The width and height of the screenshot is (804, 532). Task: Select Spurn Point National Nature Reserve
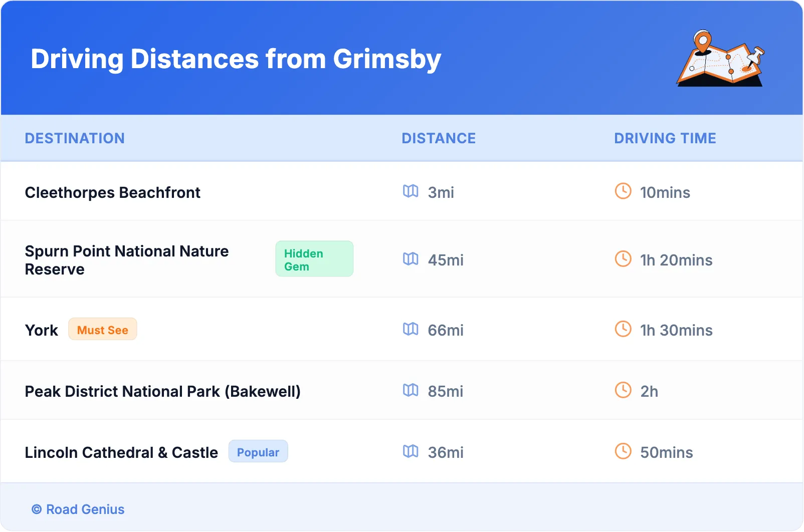pyautogui.click(x=127, y=260)
